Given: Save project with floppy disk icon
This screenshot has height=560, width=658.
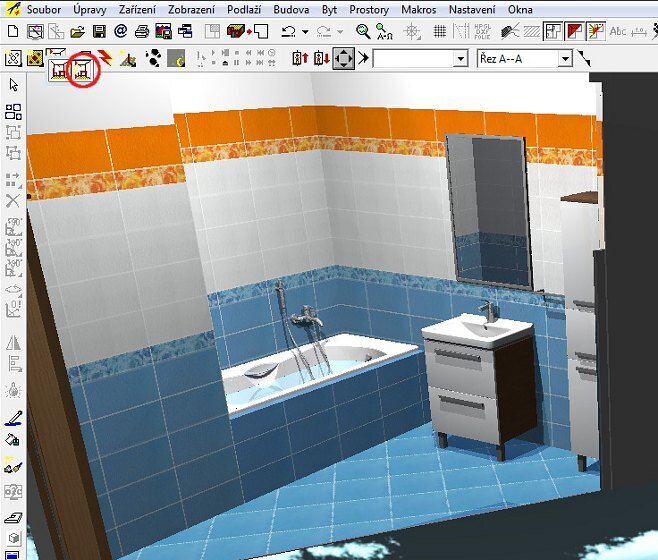Looking at the screenshot, I should click(x=99, y=31).
